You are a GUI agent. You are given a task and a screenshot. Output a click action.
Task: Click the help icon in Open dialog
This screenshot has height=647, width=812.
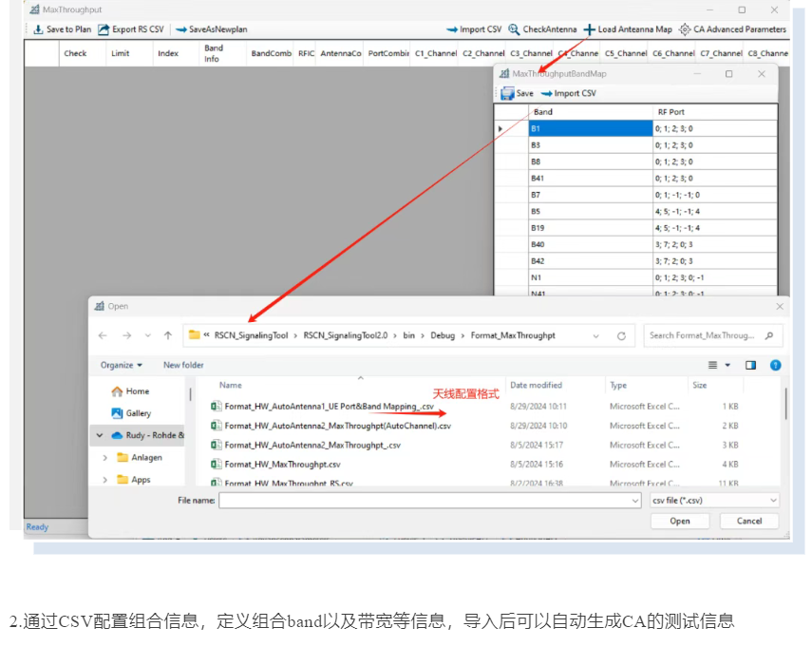coord(775,365)
